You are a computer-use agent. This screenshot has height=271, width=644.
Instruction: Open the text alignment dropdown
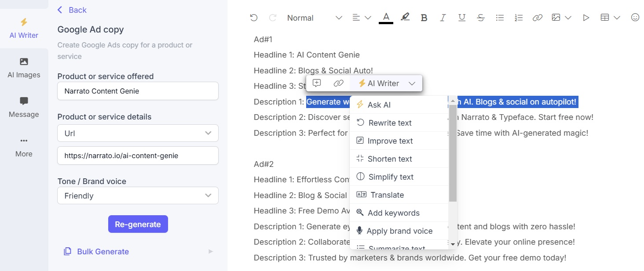pyautogui.click(x=362, y=18)
